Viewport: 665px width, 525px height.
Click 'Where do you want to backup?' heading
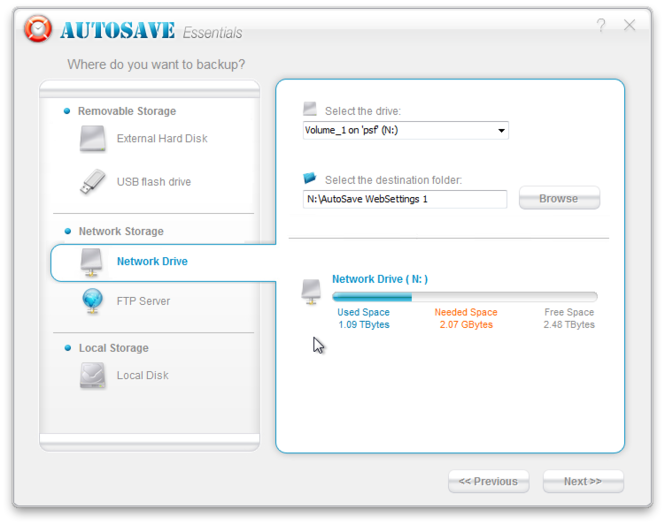point(156,64)
